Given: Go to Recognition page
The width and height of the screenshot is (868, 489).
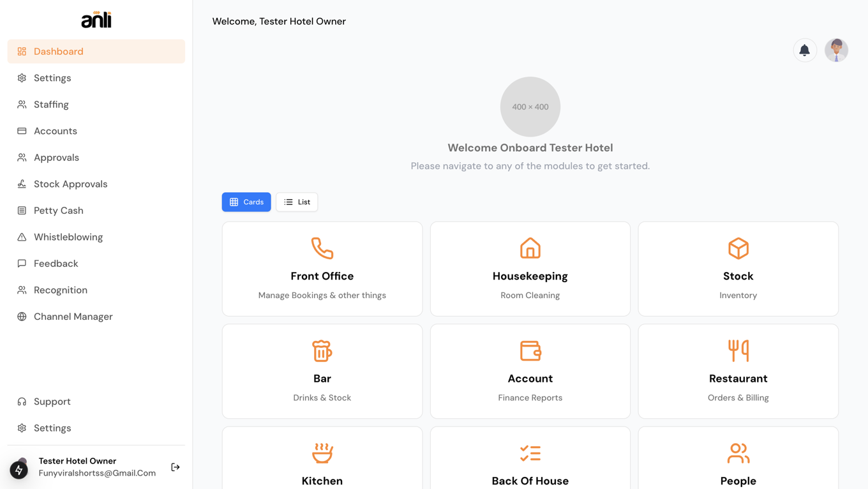Looking at the screenshot, I should [96, 290].
